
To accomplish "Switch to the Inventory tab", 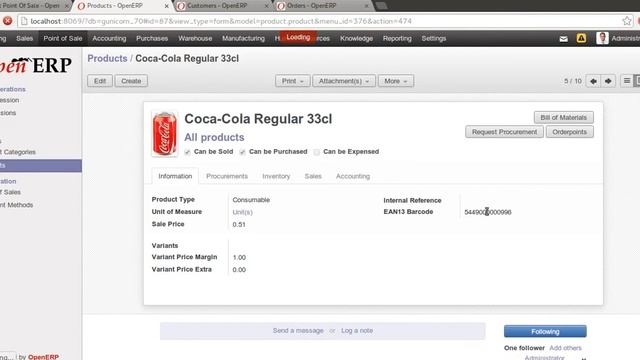I will point(276,176).
